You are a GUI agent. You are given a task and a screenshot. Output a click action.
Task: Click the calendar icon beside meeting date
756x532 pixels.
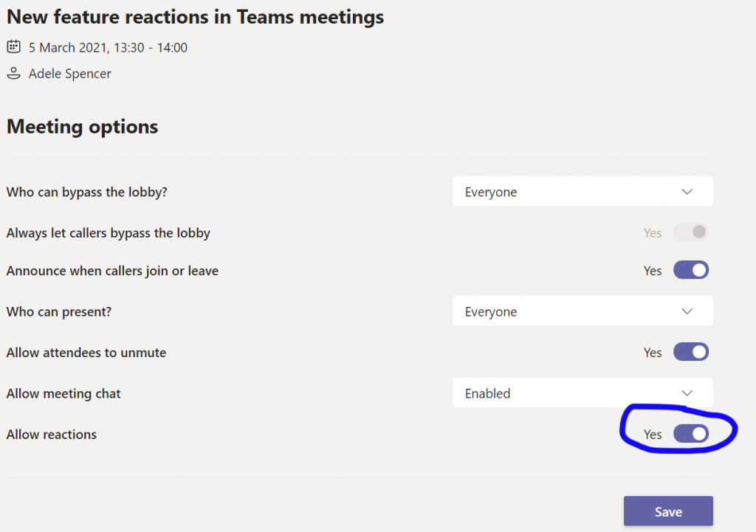pos(13,46)
